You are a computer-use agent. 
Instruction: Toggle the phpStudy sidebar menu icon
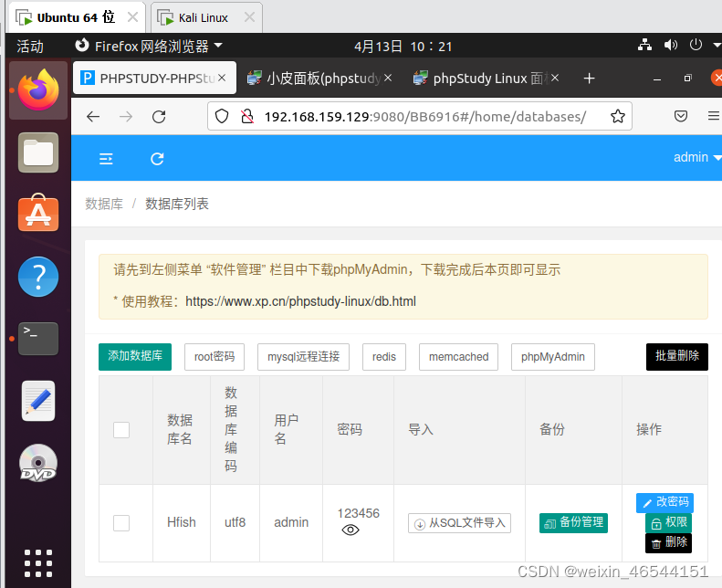[106, 159]
